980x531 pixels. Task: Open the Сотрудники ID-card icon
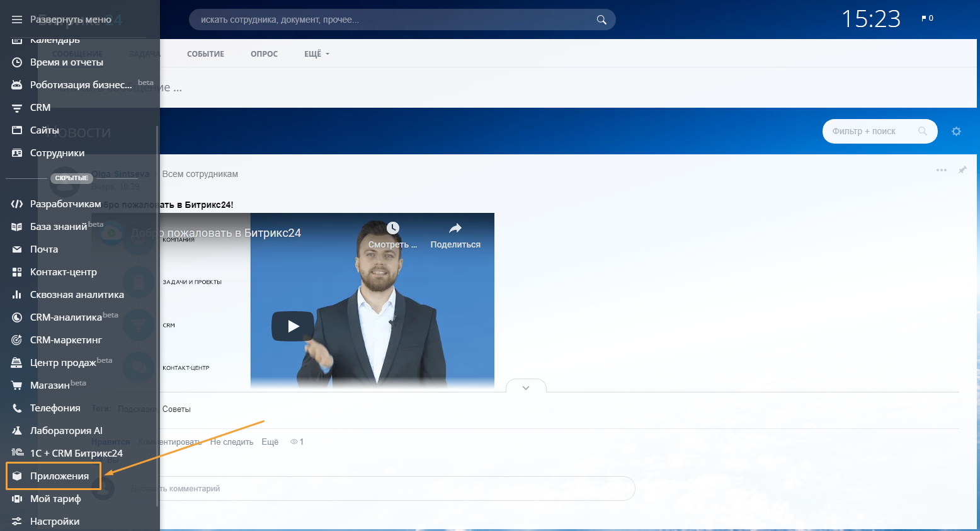17,153
